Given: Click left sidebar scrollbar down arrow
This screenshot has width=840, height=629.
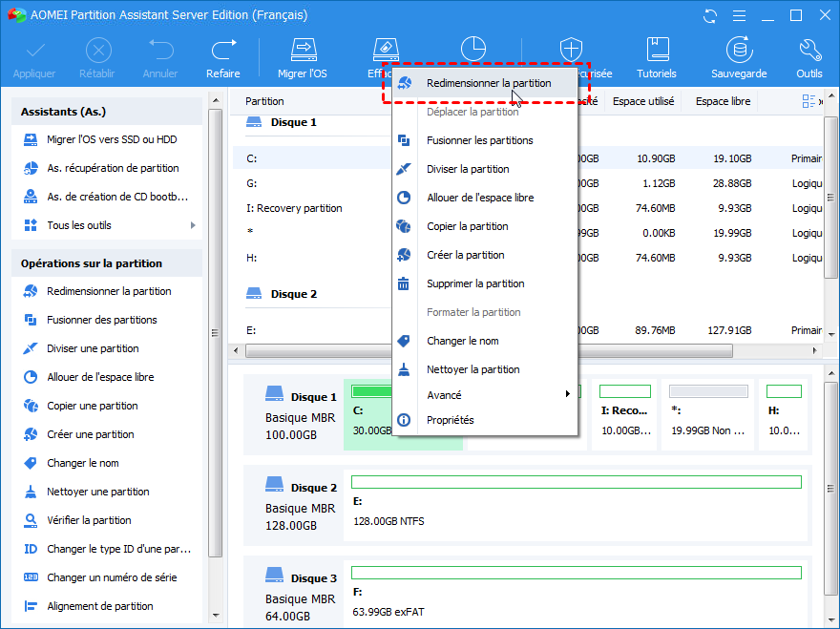Looking at the screenshot, I should pos(216,616).
